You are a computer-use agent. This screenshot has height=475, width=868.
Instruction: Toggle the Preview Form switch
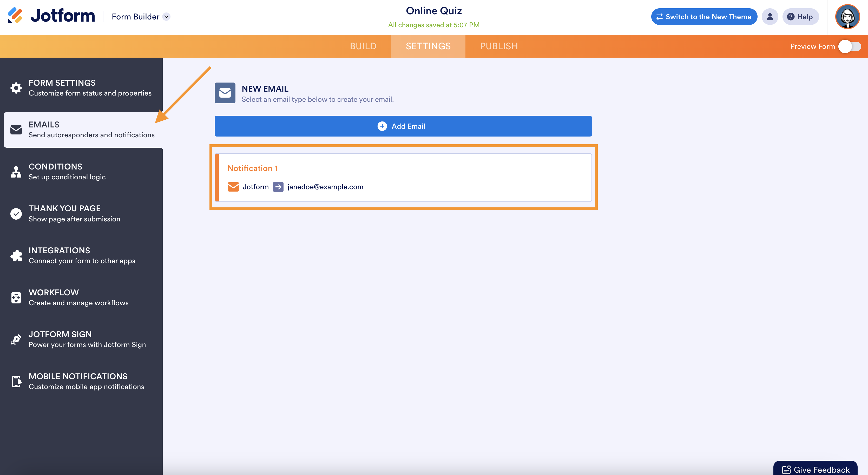click(x=850, y=46)
